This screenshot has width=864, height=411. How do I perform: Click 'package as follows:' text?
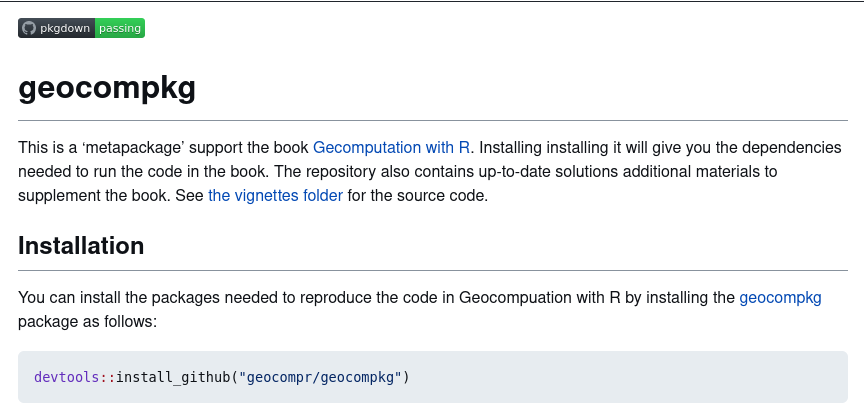[88, 322]
